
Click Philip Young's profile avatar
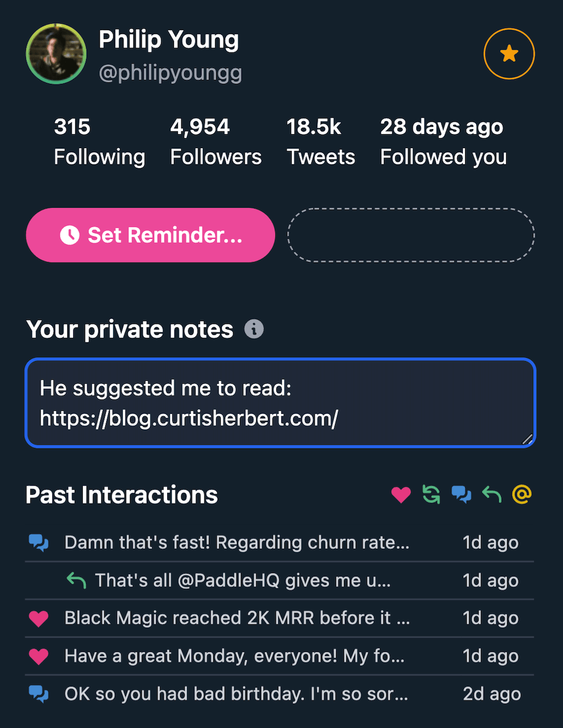click(56, 54)
